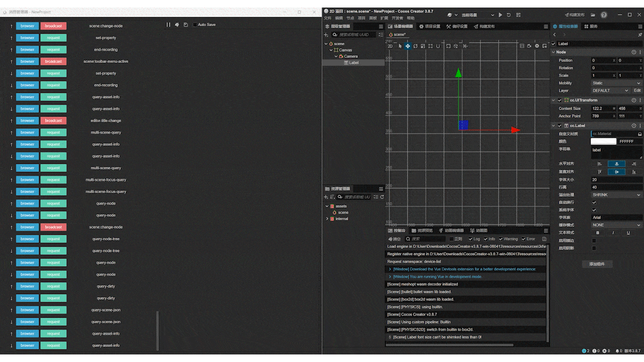Viewport: 644px width, 362px height.
Task: Collapse the assets folder
Action: (327, 206)
